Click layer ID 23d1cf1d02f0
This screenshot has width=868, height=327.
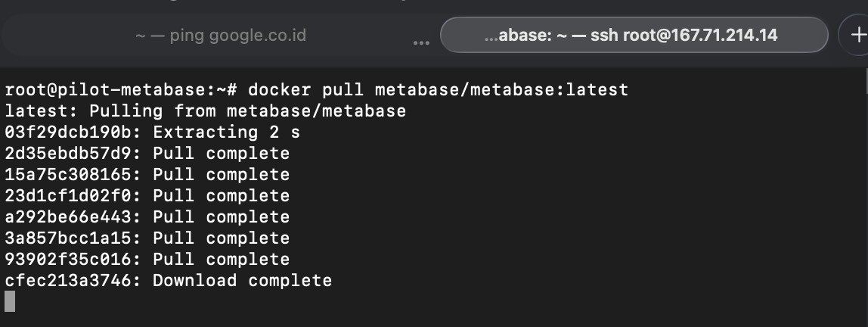[x=73, y=196]
